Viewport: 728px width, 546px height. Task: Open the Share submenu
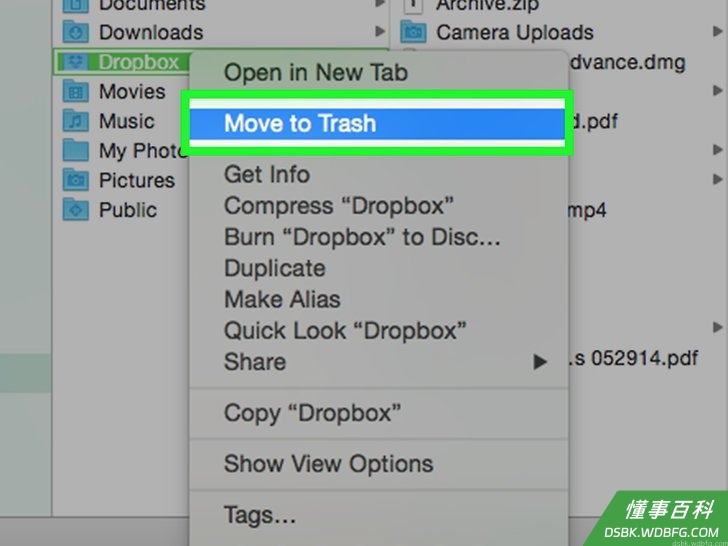[x=378, y=362]
